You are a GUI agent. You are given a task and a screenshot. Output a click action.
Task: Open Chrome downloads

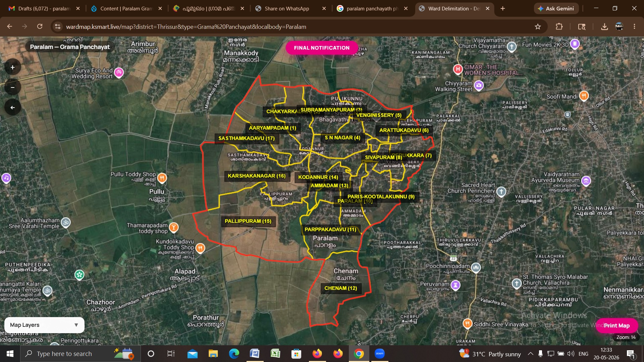(x=604, y=26)
